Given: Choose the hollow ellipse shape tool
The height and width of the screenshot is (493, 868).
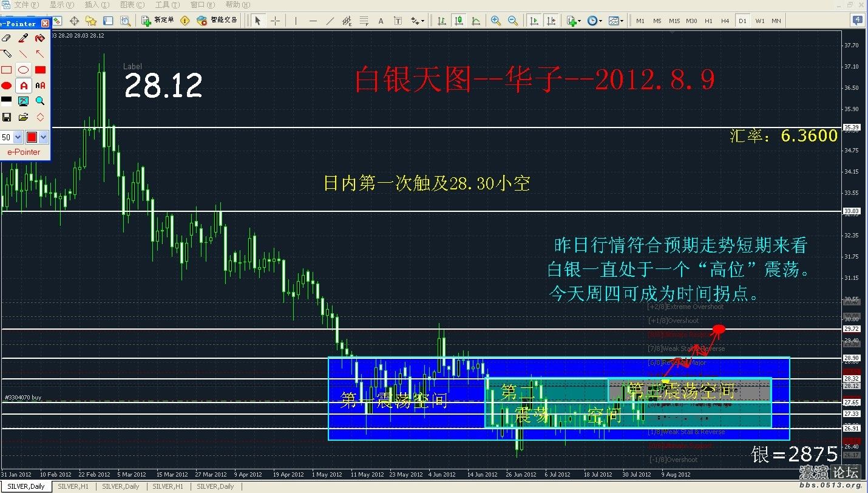Looking at the screenshot, I should click(23, 70).
